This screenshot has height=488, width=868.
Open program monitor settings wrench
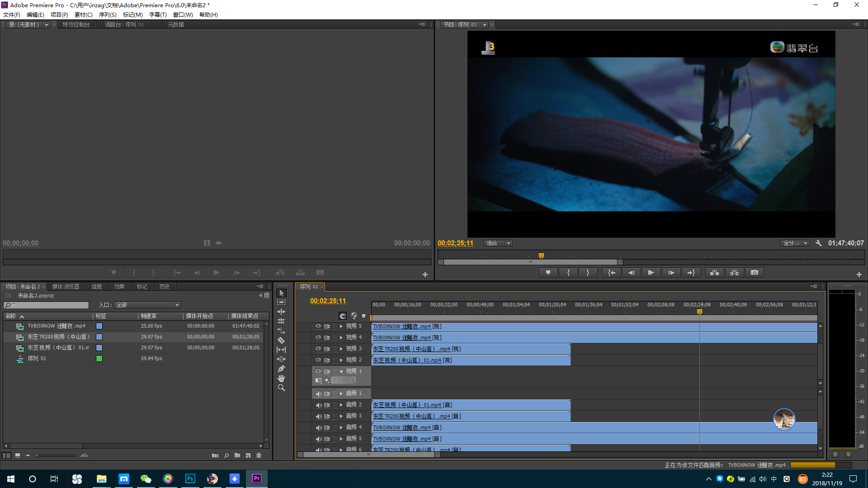coord(818,243)
